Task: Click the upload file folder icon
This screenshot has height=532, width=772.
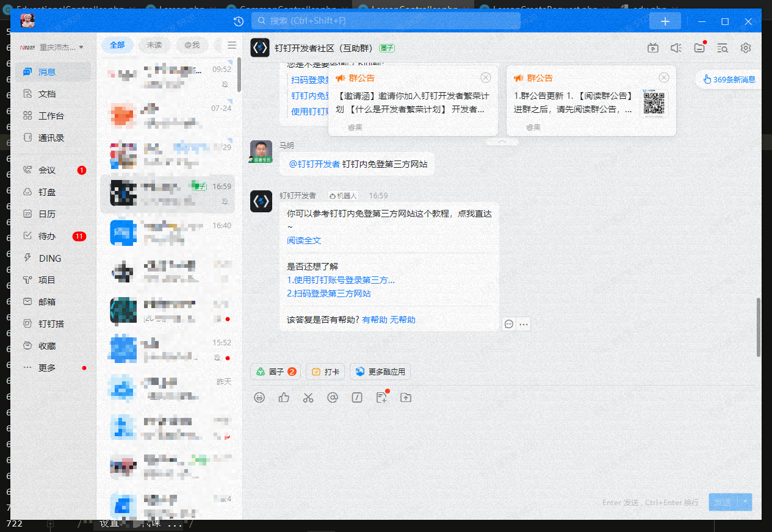Action: 406,398
